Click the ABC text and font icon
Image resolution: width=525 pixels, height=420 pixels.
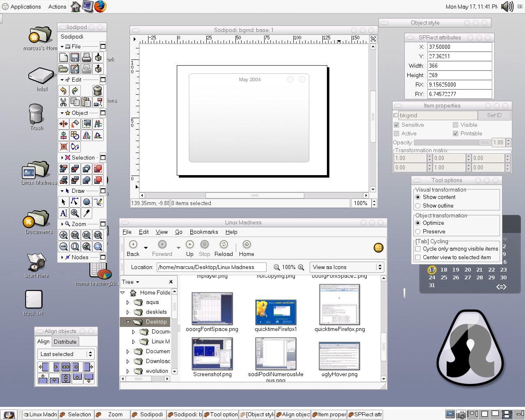98,124
